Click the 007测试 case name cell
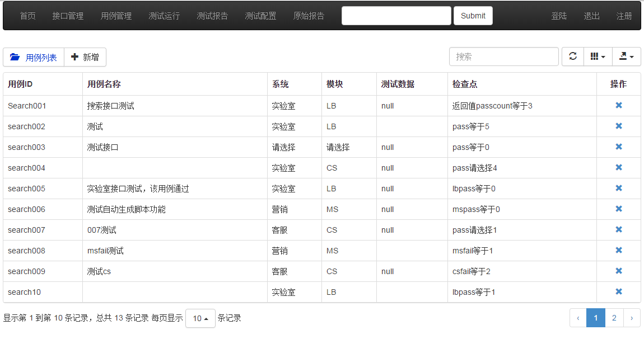 click(175, 230)
